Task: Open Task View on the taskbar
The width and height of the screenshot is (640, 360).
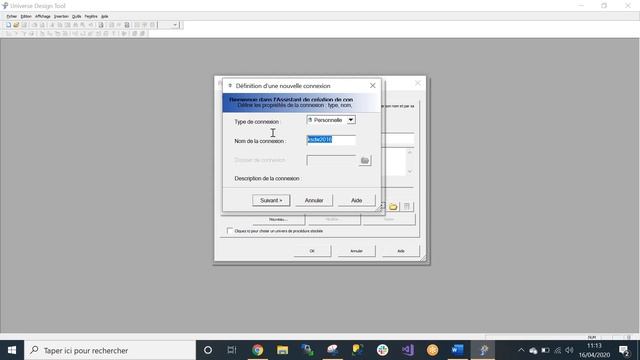Action: (232, 350)
